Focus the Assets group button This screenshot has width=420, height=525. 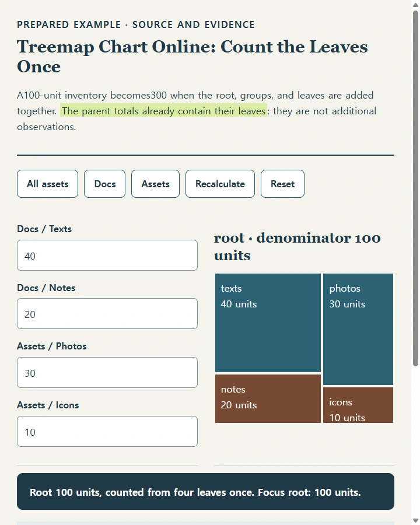click(155, 184)
